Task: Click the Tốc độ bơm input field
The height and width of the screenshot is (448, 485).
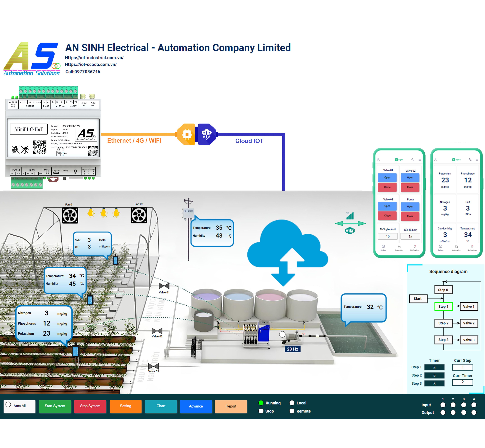Action: [x=410, y=236]
